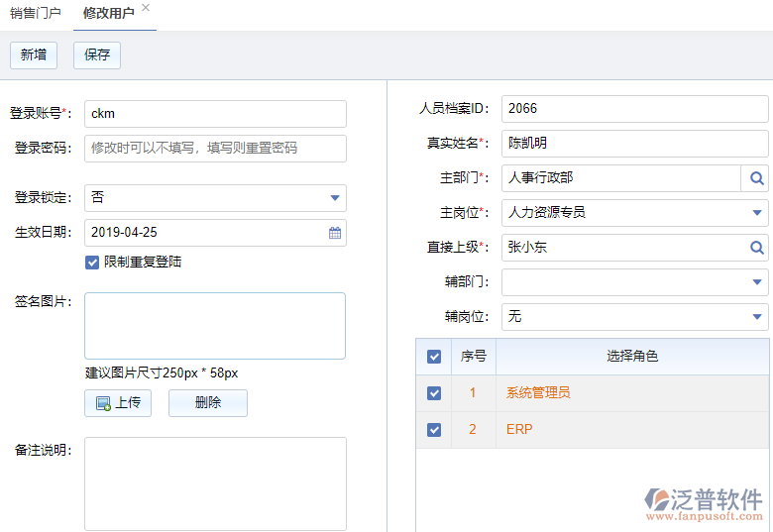Expand the 登录锁定 dropdown
The height and width of the screenshot is (532, 773).
[335, 198]
